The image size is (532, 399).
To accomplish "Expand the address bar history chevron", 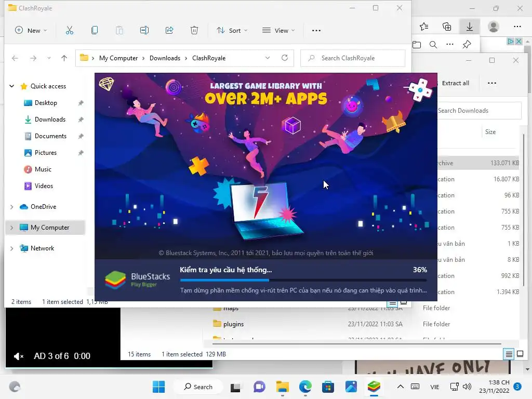I will (x=268, y=58).
